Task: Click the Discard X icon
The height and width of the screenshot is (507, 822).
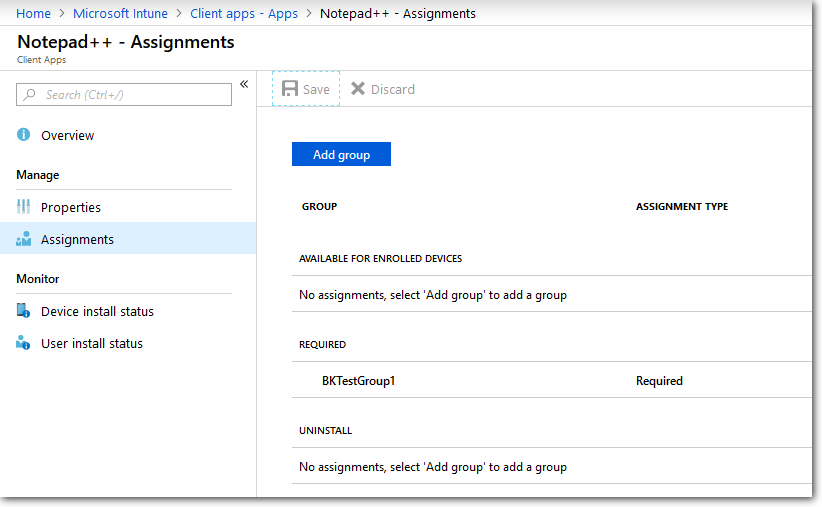Action: click(x=358, y=89)
